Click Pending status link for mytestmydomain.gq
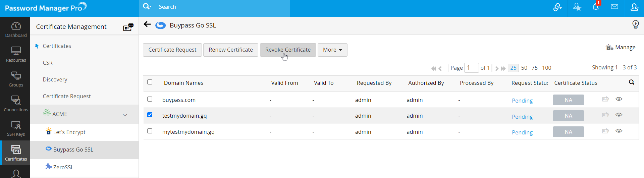Viewport: 644px width, 178px height. [x=522, y=132]
